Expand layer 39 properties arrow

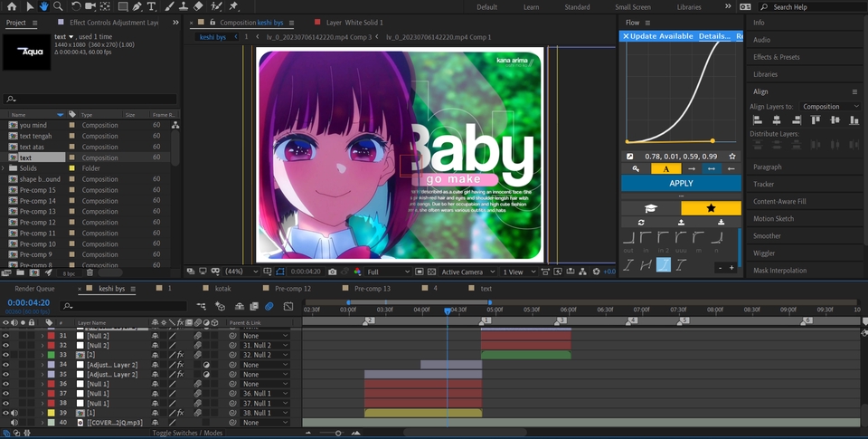point(42,413)
